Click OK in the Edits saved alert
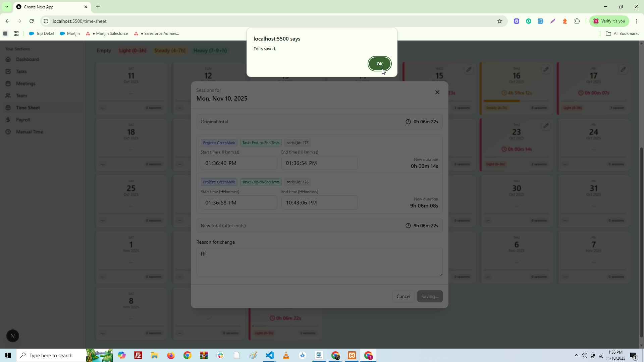Image resolution: width=644 pixels, height=362 pixels. [x=379, y=64]
